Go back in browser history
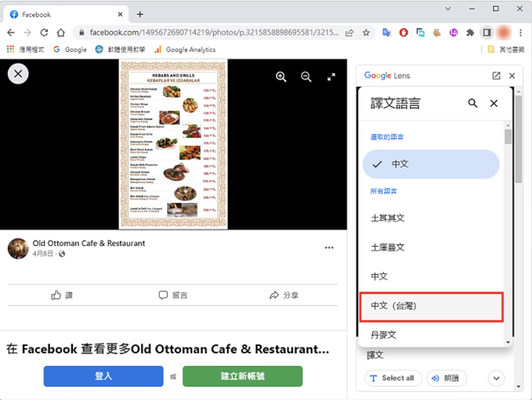 (11, 33)
